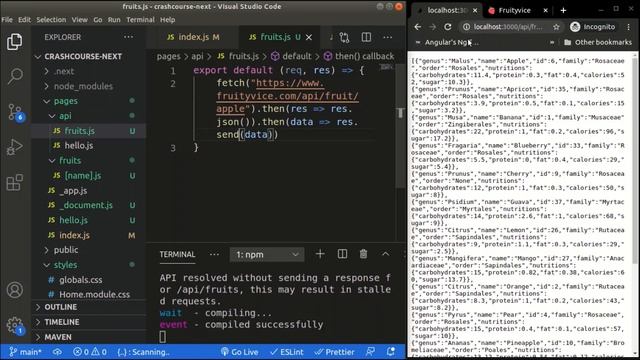Open a new browser tab
The height and width of the screenshot is (360, 640).
coord(563,11)
